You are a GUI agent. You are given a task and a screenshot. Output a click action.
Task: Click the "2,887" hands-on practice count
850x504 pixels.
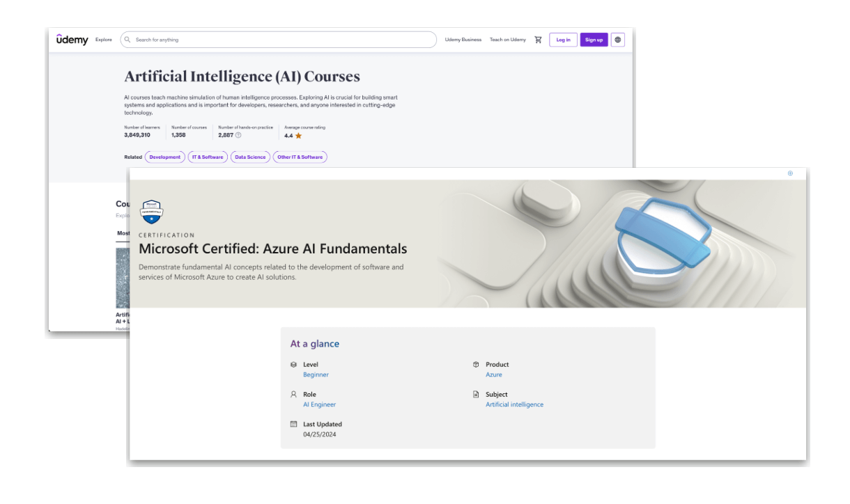[x=226, y=135]
